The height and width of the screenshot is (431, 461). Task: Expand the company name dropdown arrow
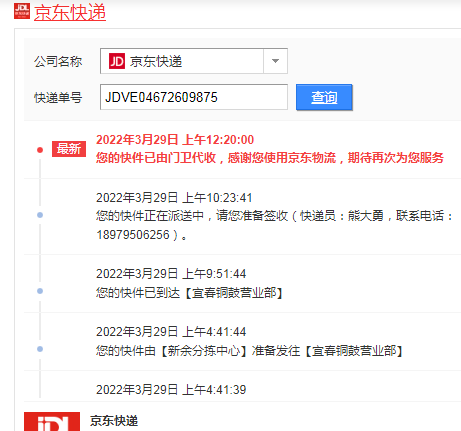pyautogui.click(x=275, y=61)
